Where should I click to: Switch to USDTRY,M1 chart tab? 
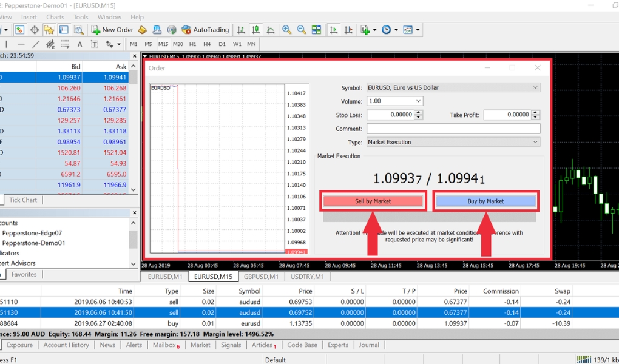tap(307, 277)
